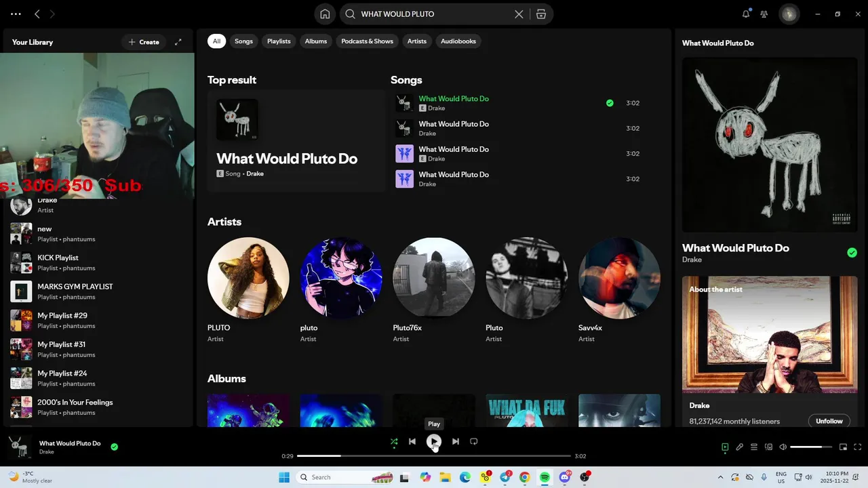This screenshot has width=868, height=488.
Task: Expand Your Library to full view
Action: 178,42
